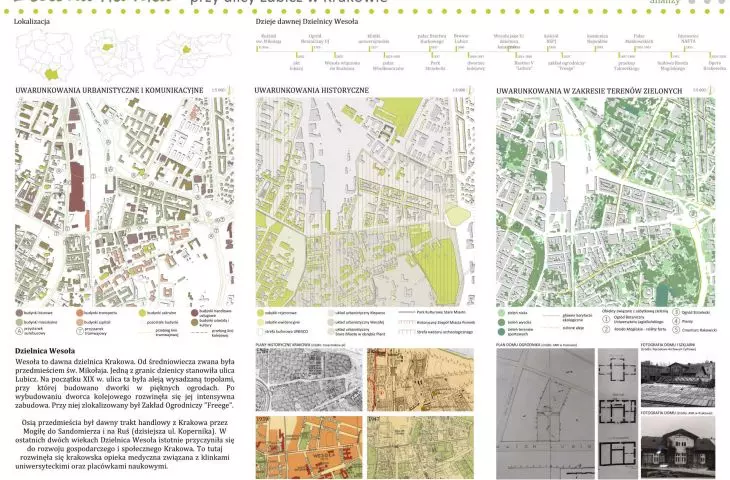Viewport: 730px width, 480px height.
Task: Open the historical conditions map
Action: pos(365,202)
